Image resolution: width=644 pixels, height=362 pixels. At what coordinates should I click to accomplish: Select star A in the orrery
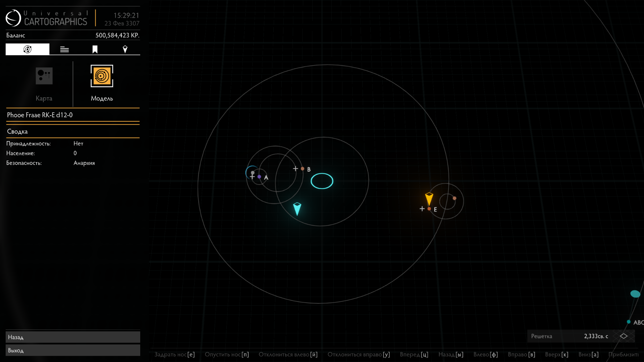tap(259, 177)
